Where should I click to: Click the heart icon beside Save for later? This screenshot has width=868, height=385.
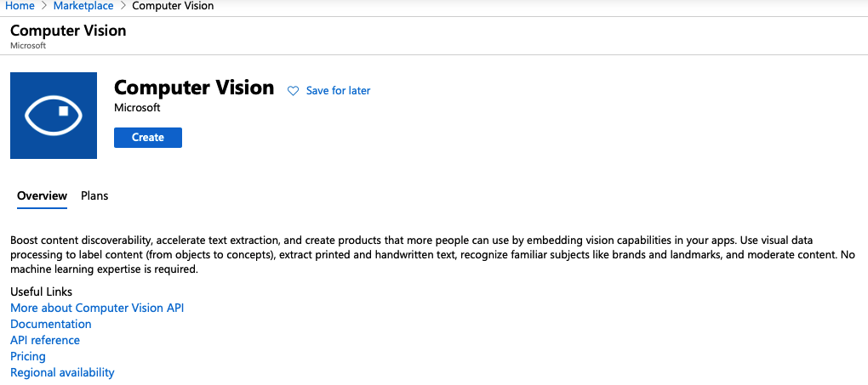point(294,91)
